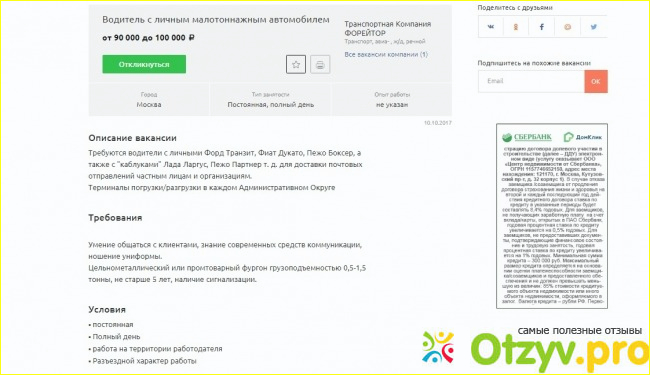Click the Постоянная, полный день employment type
This screenshot has height=375, width=650.
click(x=271, y=105)
